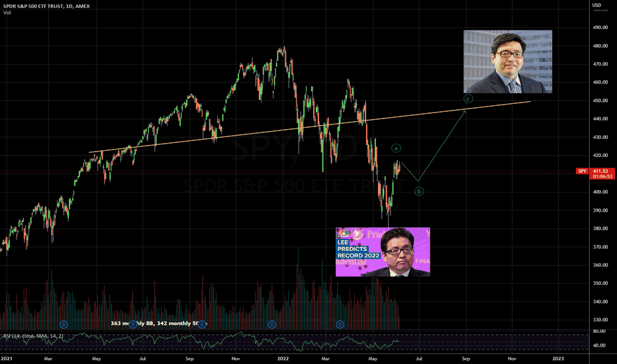This screenshot has height=364, width=617.
Task: Open dividend marker D between Sep and Nov 2021
Action: tap(202, 325)
